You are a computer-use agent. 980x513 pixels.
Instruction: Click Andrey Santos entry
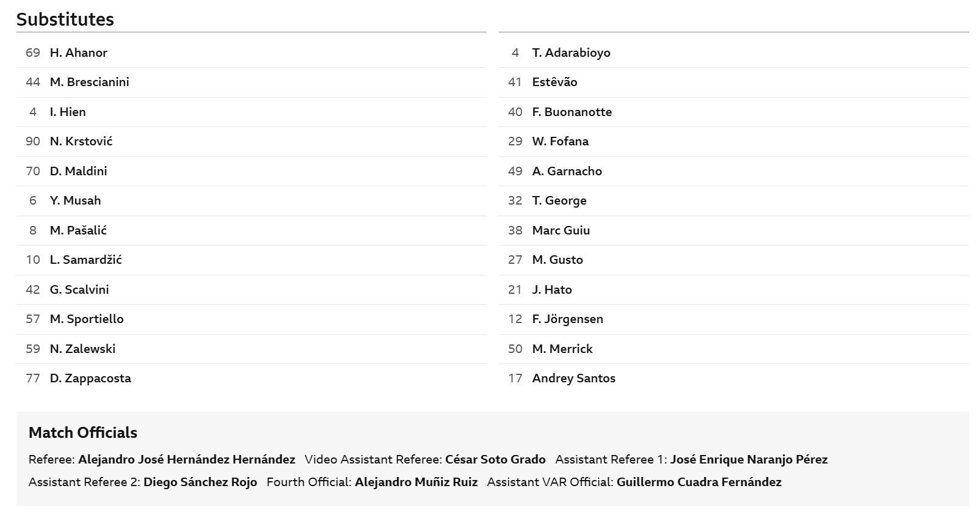[x=733, y=379]
